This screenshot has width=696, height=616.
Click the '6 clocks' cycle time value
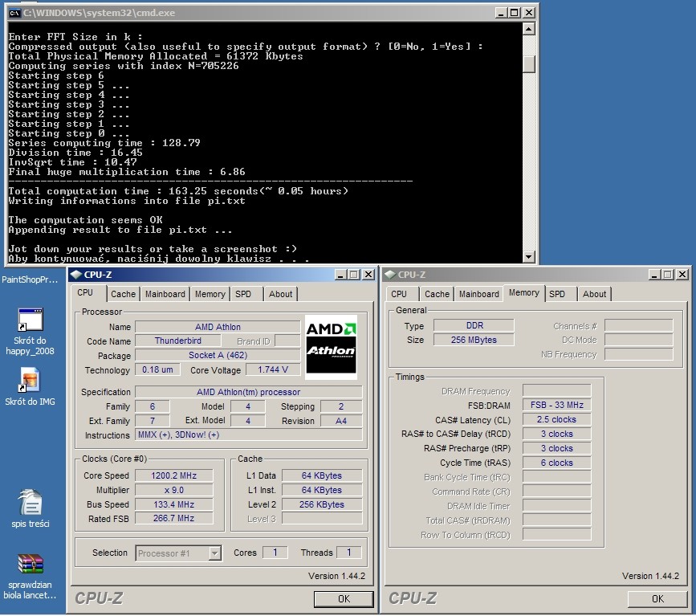tap(556, 463)
